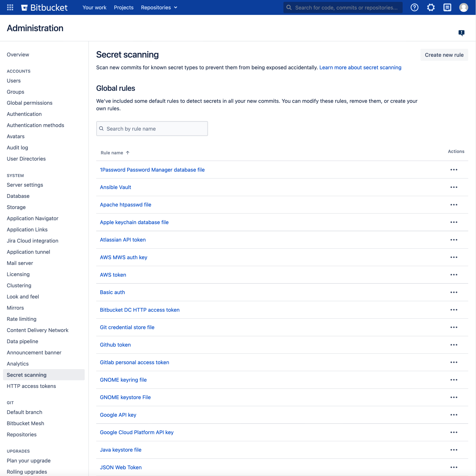
Task: Open Server settings page
Action: pyautogui.click(x=25, y=185)
